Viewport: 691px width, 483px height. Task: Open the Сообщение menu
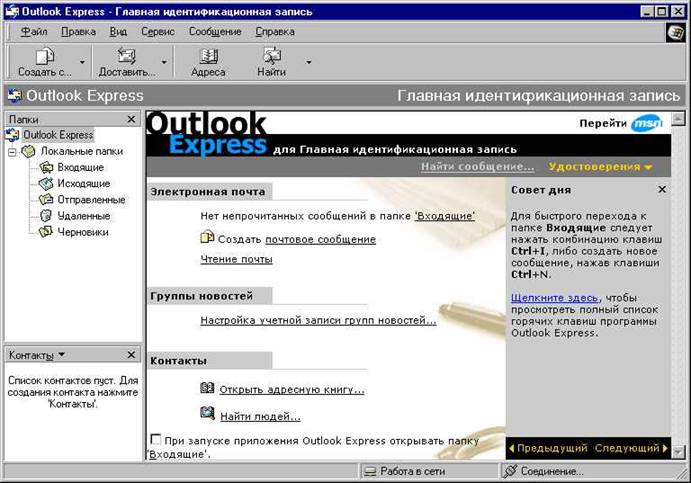click(x=215, y=32)
